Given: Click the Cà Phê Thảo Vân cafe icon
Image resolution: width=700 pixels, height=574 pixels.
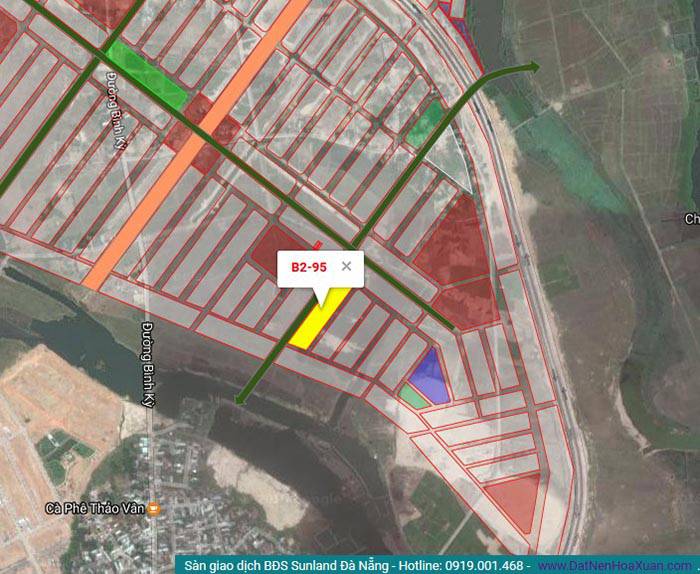Looking at the screenshot, I should point(153,509).
